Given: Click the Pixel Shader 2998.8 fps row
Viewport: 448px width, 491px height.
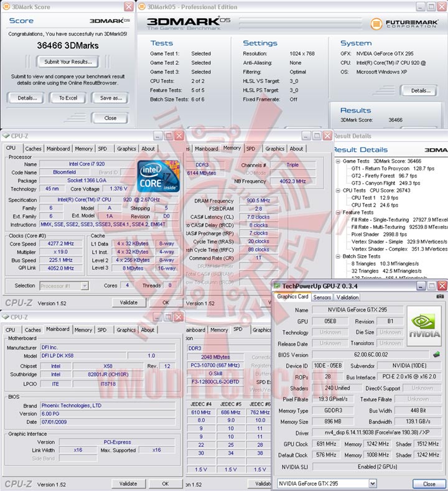Looking at the screenshot, I should coord(379,234).
